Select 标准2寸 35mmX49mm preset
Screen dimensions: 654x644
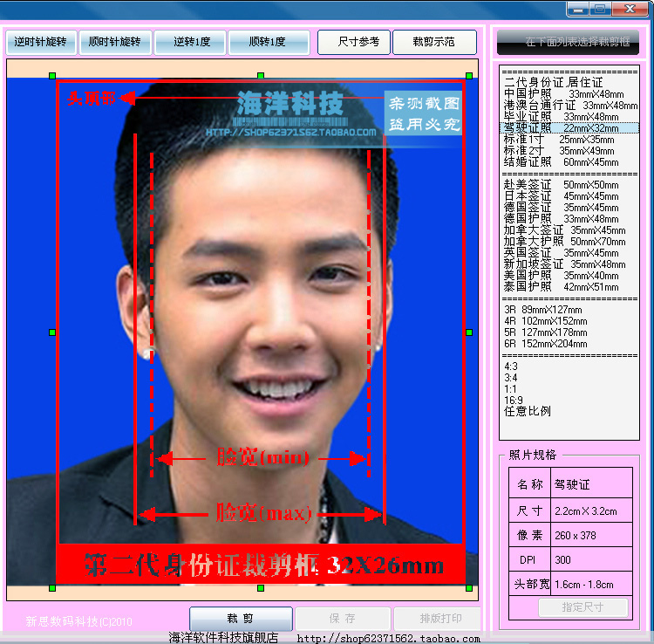coord(569,151)
